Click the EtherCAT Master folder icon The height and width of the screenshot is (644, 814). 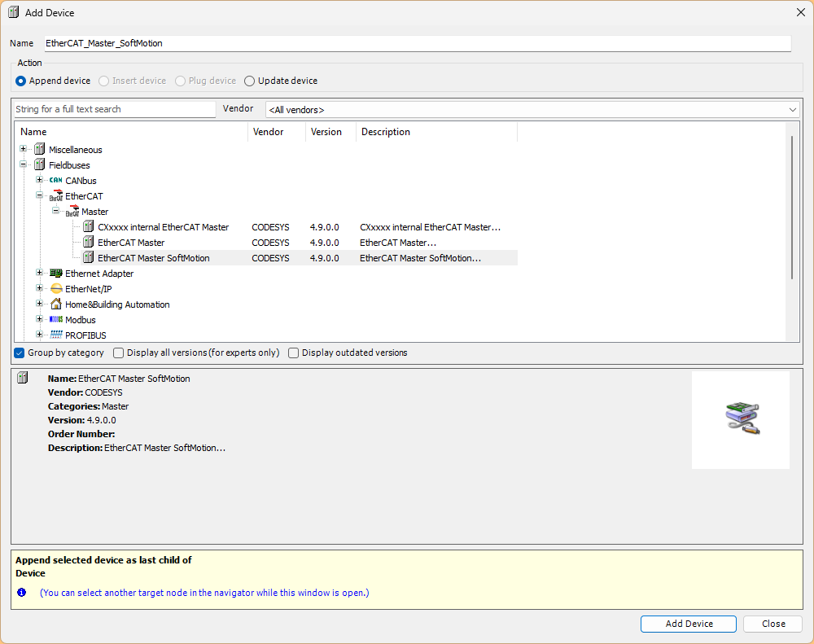point(72,212)
